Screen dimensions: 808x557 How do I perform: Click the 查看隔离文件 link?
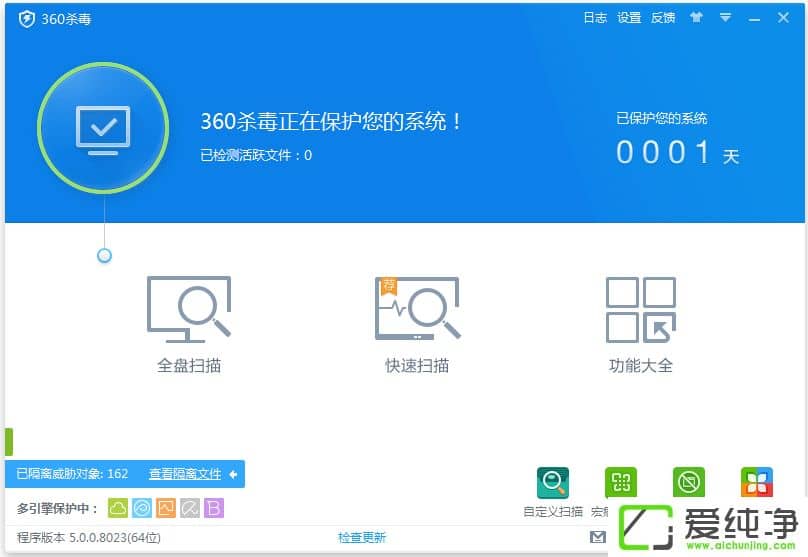[185, 474]
